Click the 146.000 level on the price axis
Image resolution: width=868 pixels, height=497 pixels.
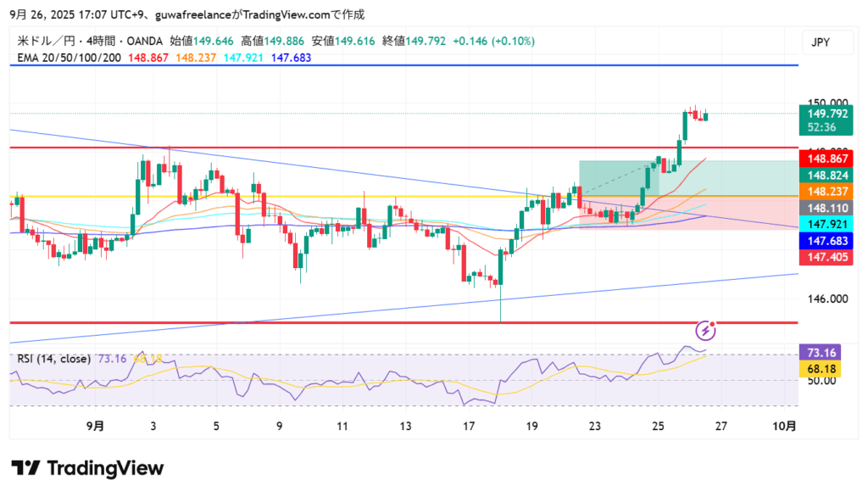826,299
